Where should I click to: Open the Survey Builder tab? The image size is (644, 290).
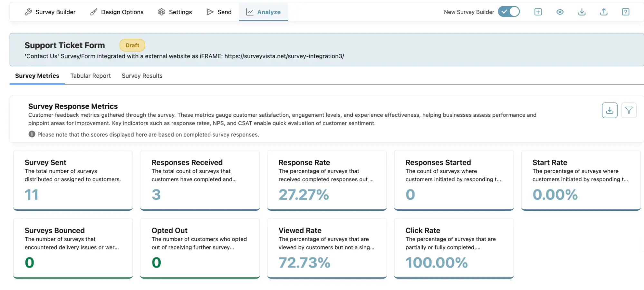point(50,12)
